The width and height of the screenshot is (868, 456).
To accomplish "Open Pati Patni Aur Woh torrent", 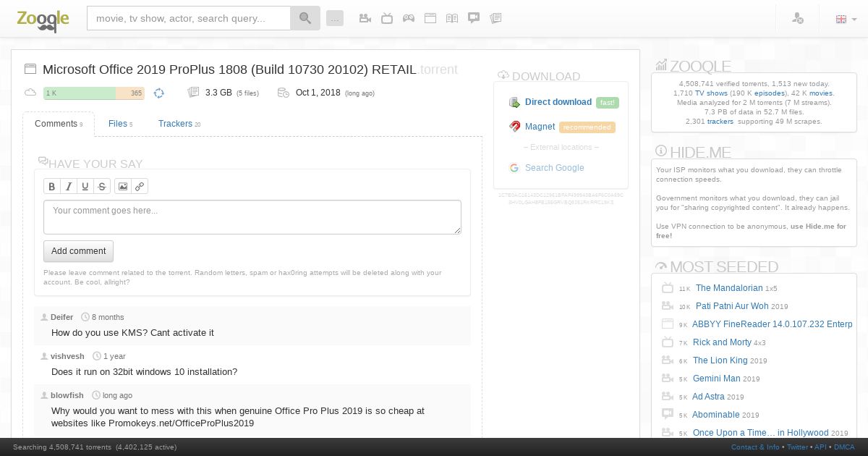I will click(732, 306).
